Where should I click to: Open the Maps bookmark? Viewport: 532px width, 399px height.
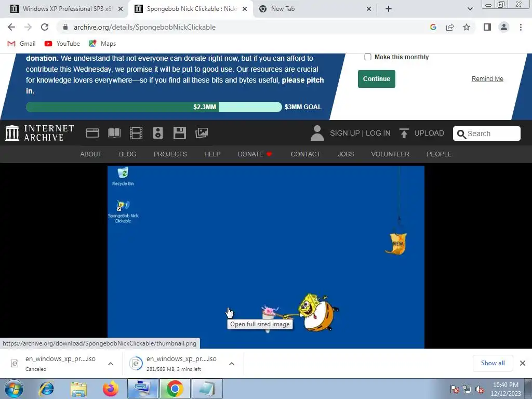pos(102,44)
